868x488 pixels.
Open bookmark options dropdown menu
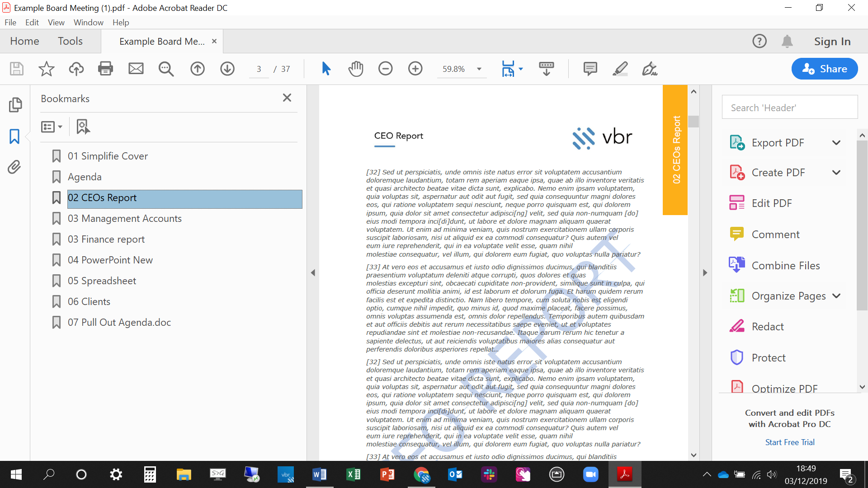[52, 127]
